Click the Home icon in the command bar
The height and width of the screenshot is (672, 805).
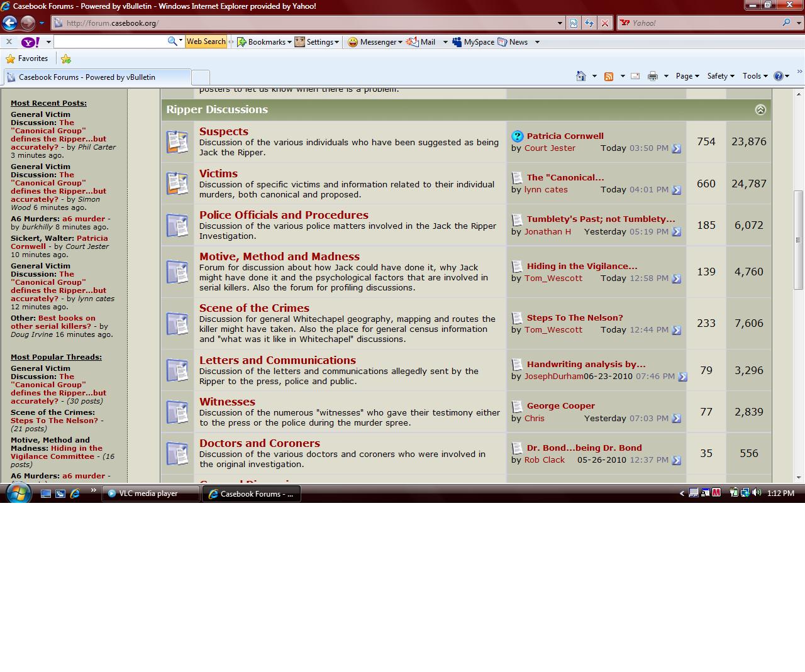[581, 76]
